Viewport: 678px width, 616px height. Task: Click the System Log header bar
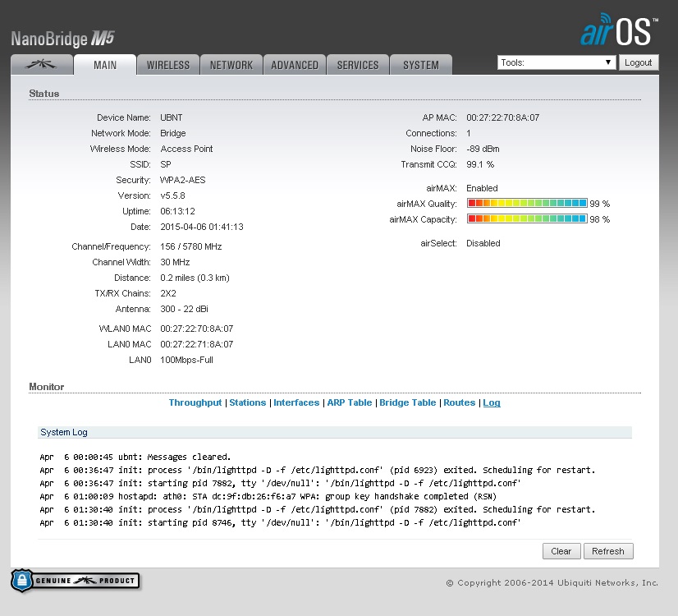[x=335, y=432]
